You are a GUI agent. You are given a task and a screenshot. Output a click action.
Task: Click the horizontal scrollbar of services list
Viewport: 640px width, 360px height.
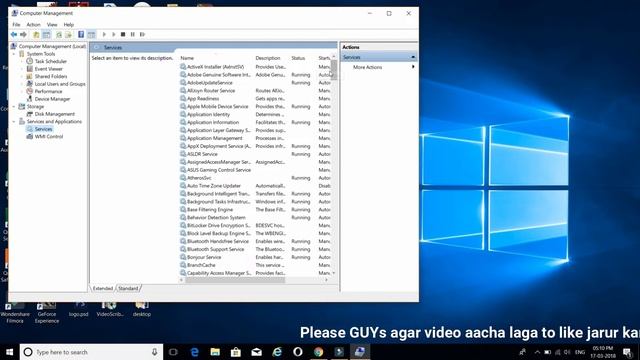(x=235, y=280)
